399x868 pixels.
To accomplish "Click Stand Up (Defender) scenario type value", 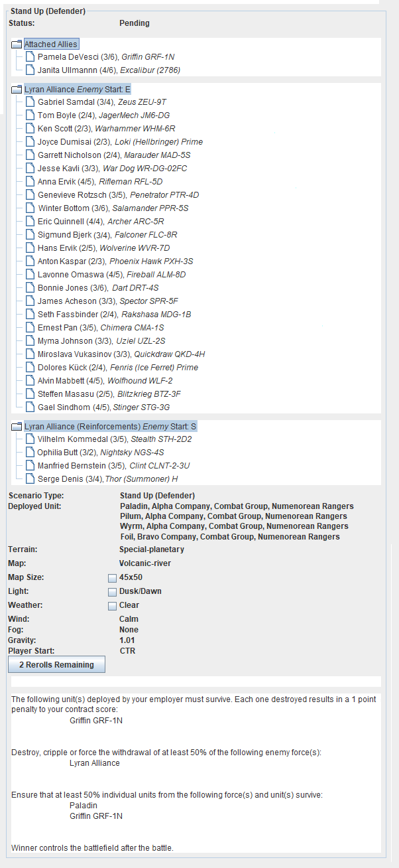I will coord(157,496).
